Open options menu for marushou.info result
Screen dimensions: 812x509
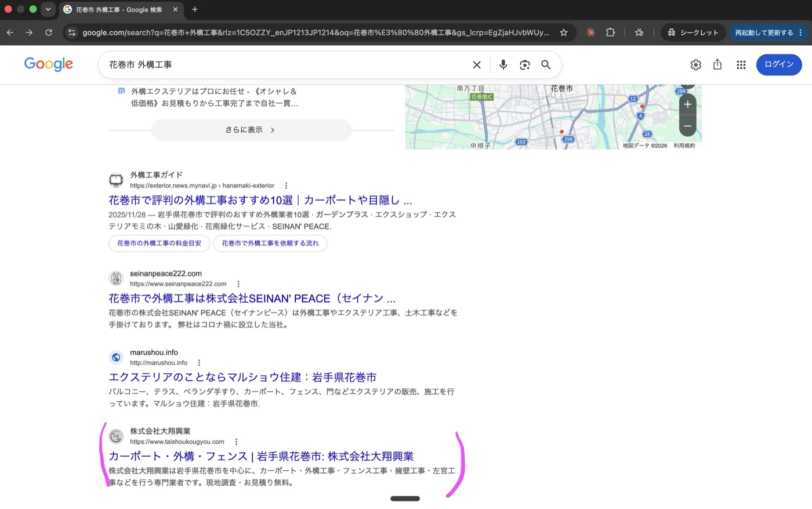click(199, 363)
